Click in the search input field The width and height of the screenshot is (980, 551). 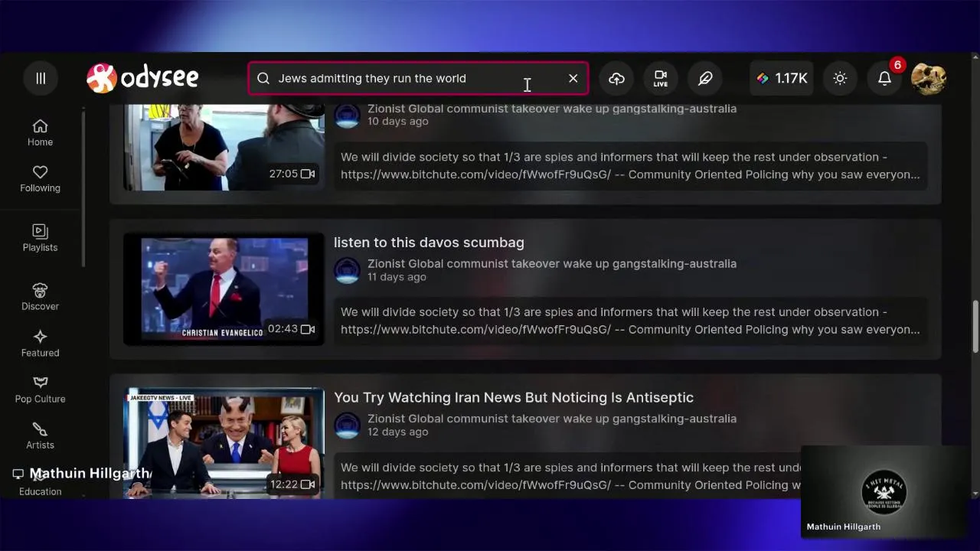pyautogui.click(x=417, y=78)
